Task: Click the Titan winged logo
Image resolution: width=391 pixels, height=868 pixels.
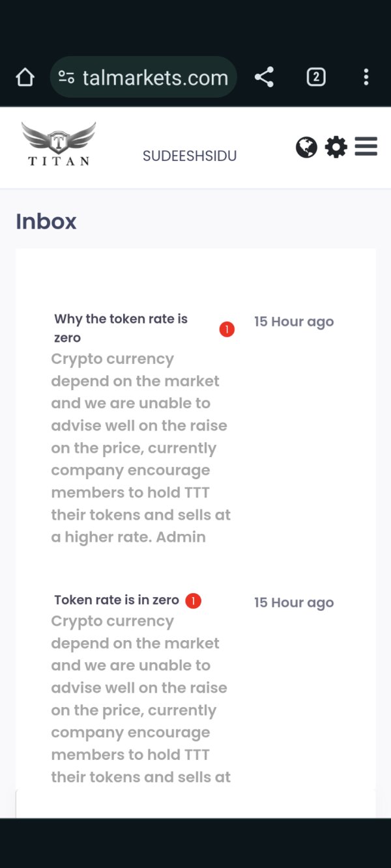Action: tap(59, 144)
